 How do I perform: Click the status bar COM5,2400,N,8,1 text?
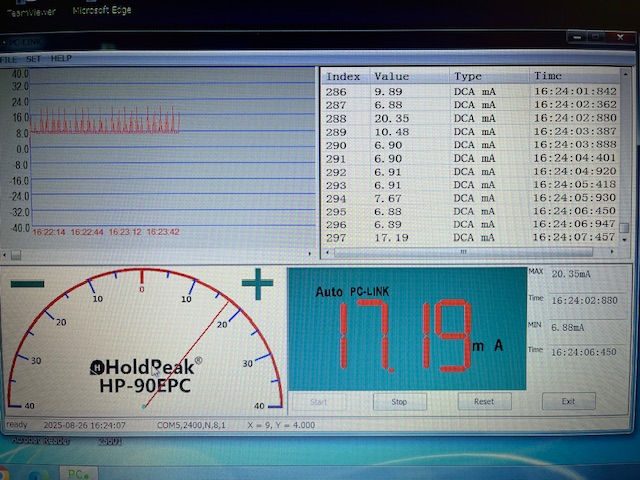point(191,425)
